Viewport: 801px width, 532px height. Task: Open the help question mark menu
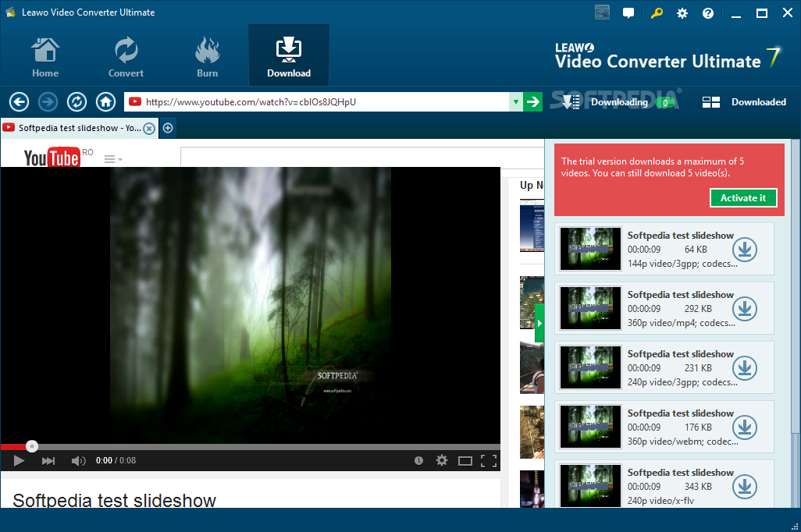(708, 13)
